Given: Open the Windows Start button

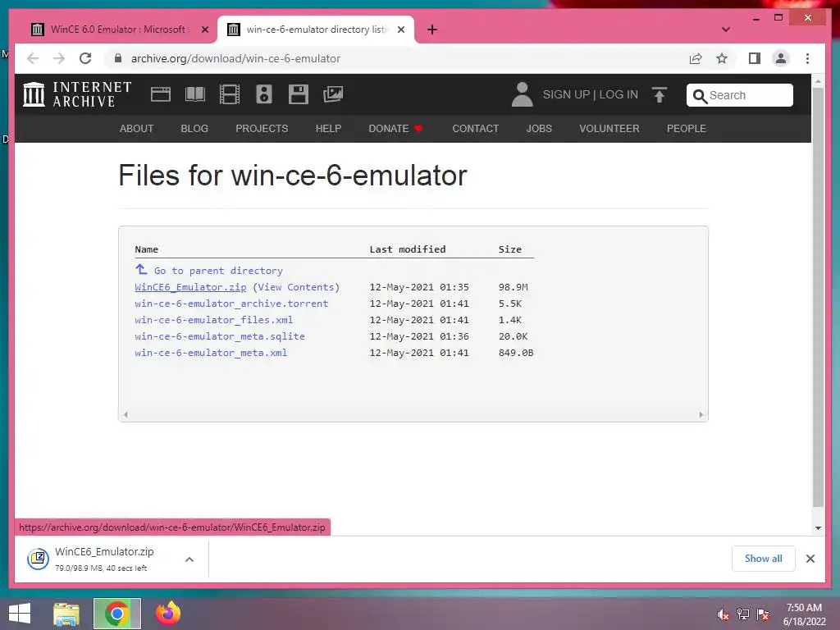Looking at the screenshot, I should (x=20, y=614).
